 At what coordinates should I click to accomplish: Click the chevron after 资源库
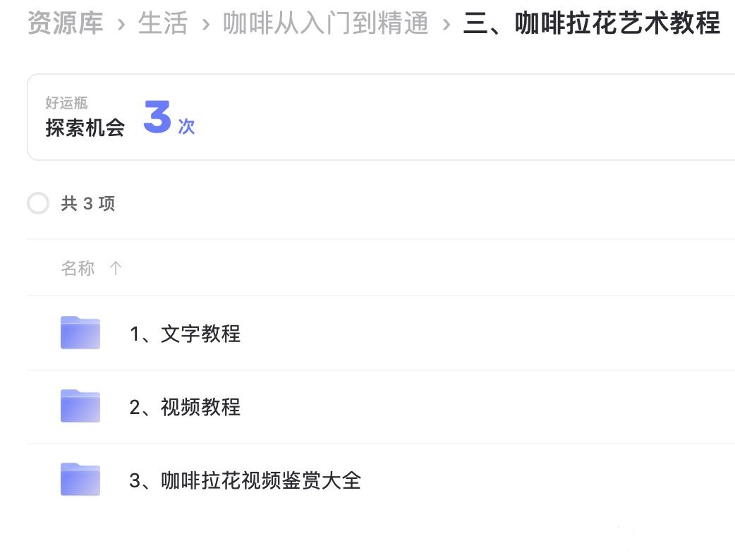(x=121, y=25)
